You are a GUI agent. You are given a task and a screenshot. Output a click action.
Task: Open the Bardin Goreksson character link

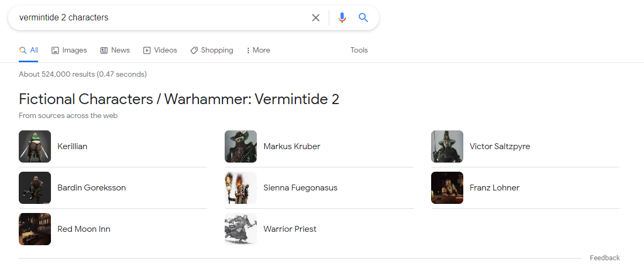(92, 188)
